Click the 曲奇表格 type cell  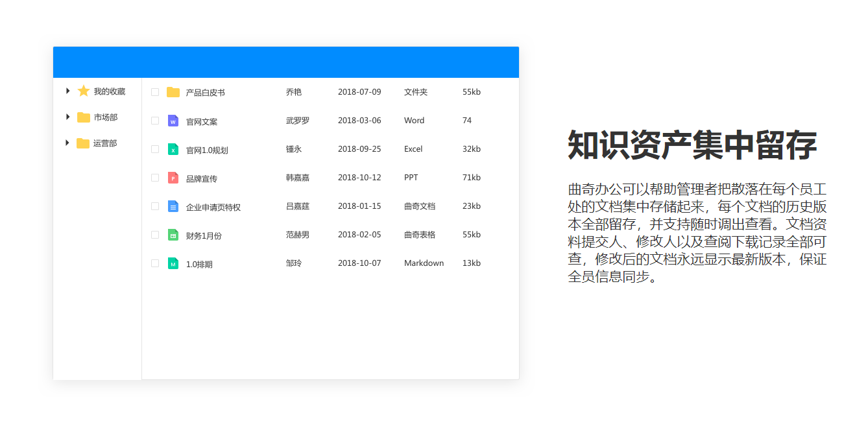coord(420,235)
